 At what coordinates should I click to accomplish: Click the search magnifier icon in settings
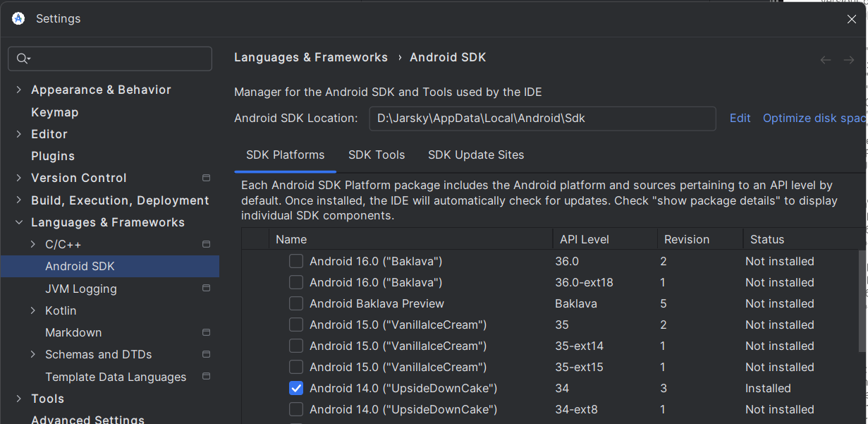[23, 59]
